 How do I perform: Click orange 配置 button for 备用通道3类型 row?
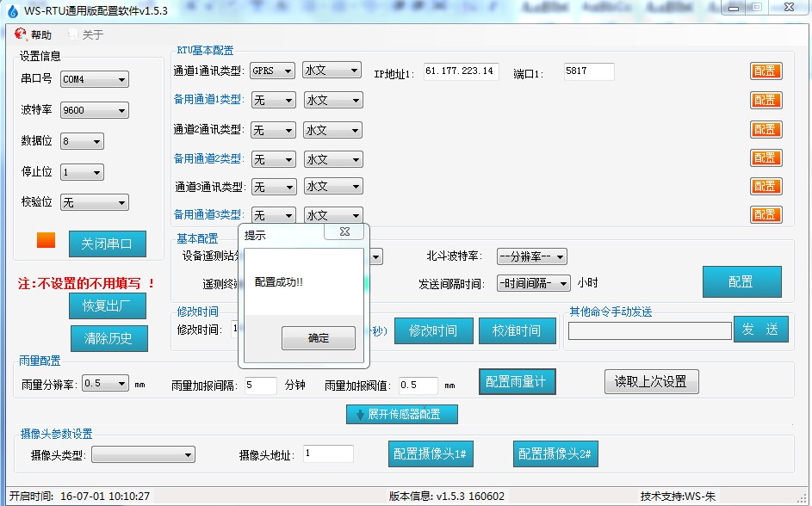[x=766, y=215]
